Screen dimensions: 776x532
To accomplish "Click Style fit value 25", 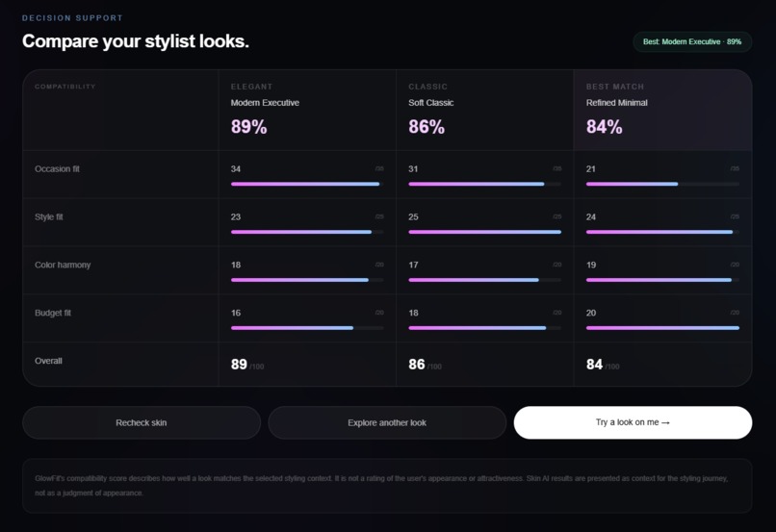I will click(x=413, y=217).
